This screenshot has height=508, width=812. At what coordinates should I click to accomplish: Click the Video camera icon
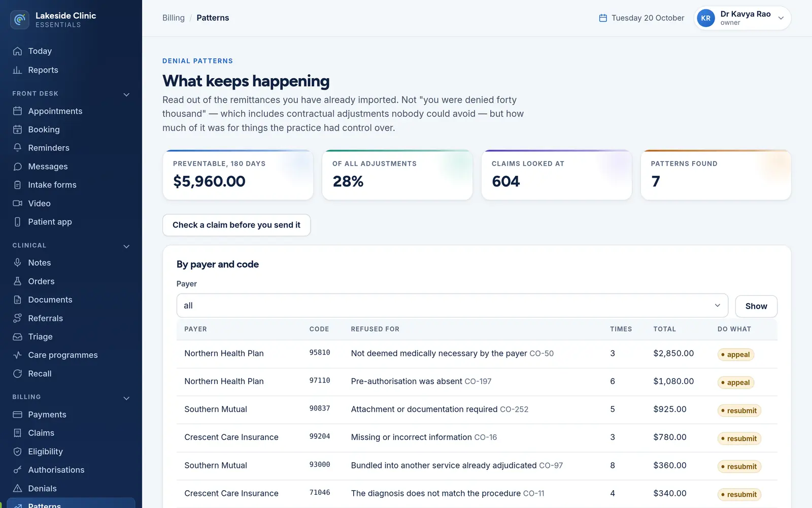tap(17, 203)
